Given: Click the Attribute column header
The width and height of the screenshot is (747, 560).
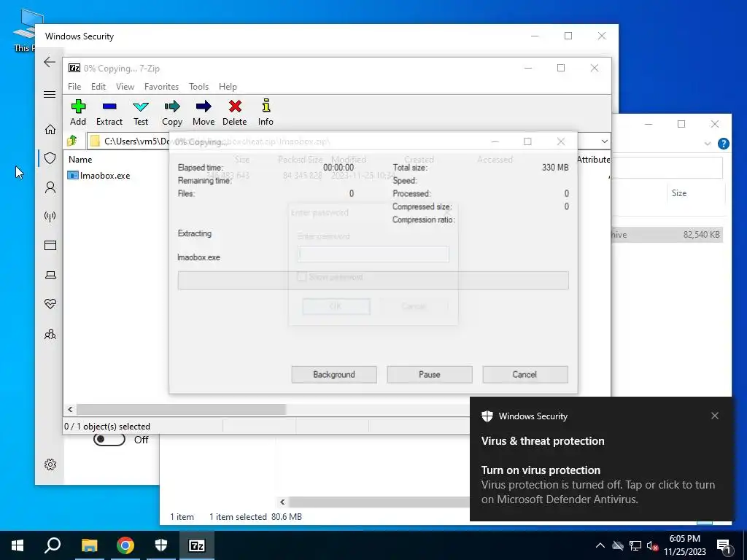Looking at the screenshot, I should click(x=593, y=160).
